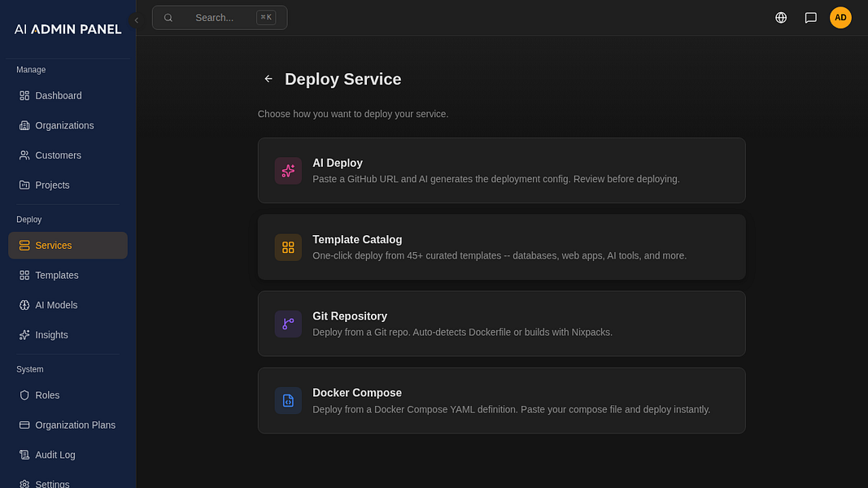Click the Audit Log scroll icon

point(24,455)
